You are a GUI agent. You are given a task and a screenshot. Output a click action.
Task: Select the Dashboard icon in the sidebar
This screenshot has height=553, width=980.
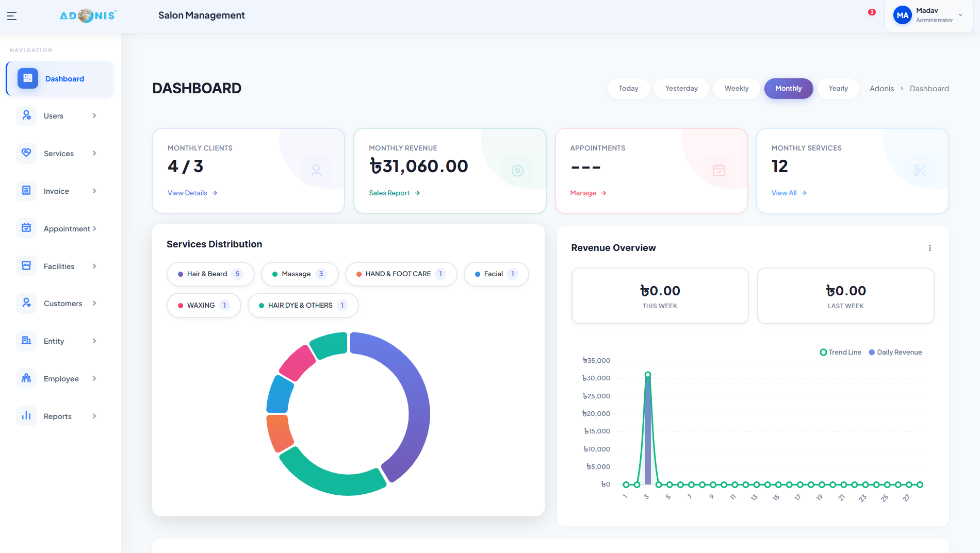27,78
